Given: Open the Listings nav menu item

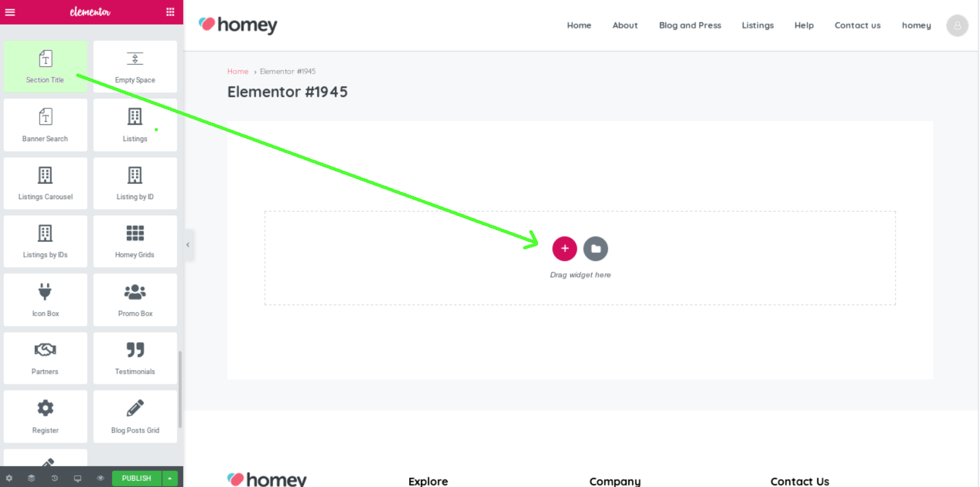Looking at the screenshot, I should pos(758,25).
